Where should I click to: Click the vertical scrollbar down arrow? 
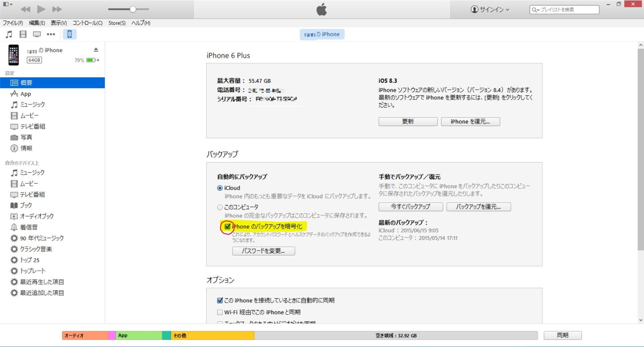click(x=641, y=320)
